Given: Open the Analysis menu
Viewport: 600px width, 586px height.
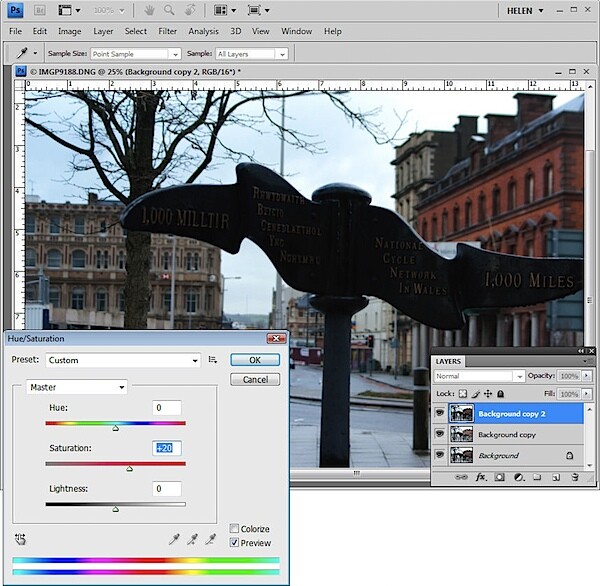Looking at the screenshot, I should 203,31.
